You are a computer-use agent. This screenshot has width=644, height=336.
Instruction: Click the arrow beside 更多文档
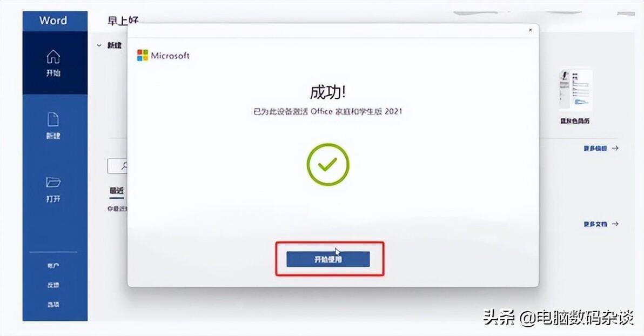615,224
